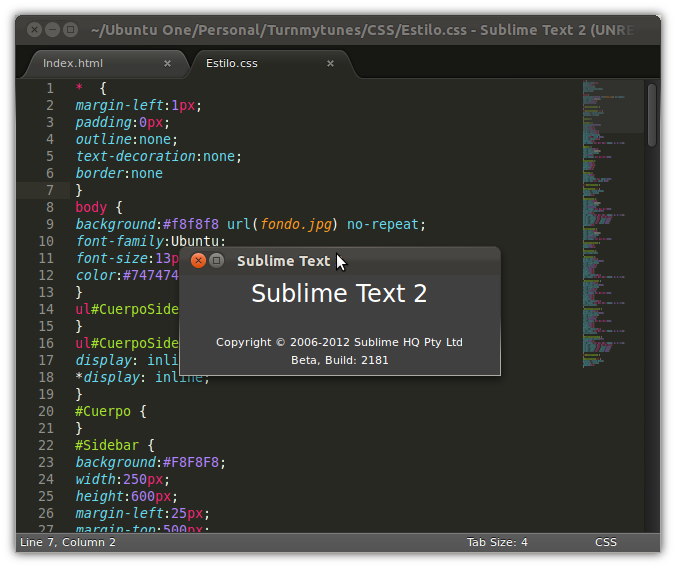Click the #Sidebar selector line
This screenshot has width=676, height=568.
click(x=115, y=445)
